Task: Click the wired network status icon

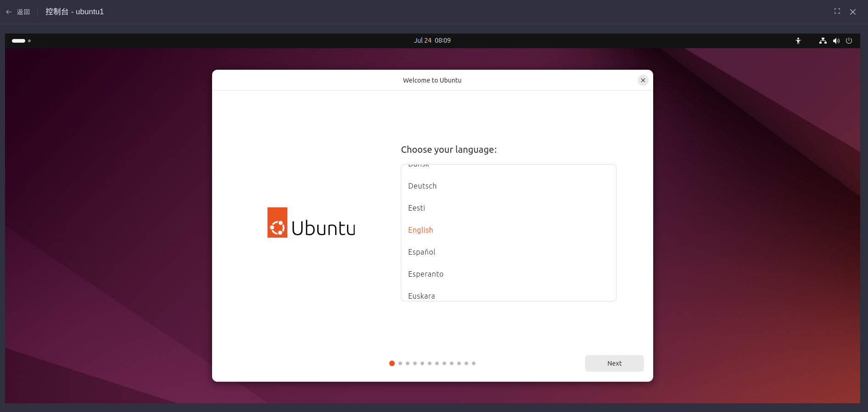Action: tap(823, 41)
